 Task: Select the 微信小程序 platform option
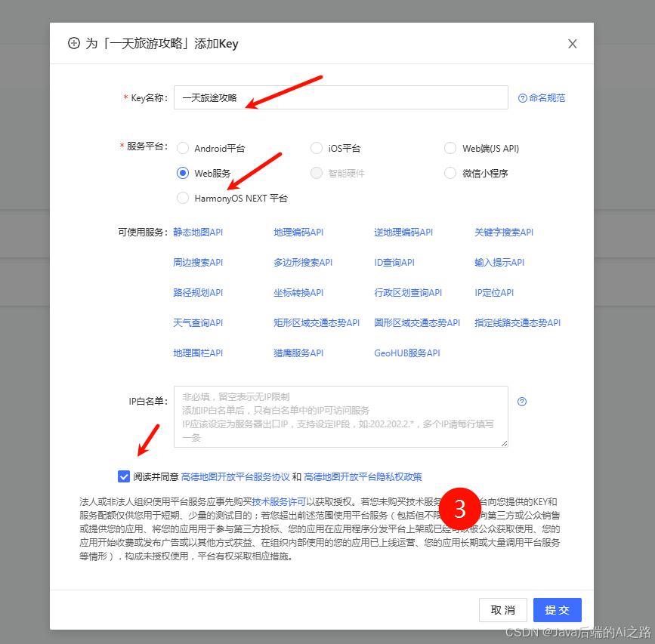(x=450, y=173)
